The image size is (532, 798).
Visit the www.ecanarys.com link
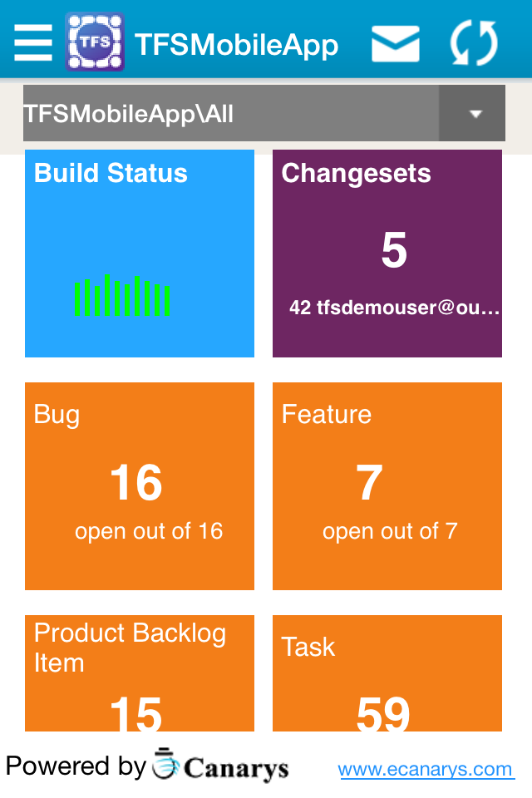click(x=426, y=770)
